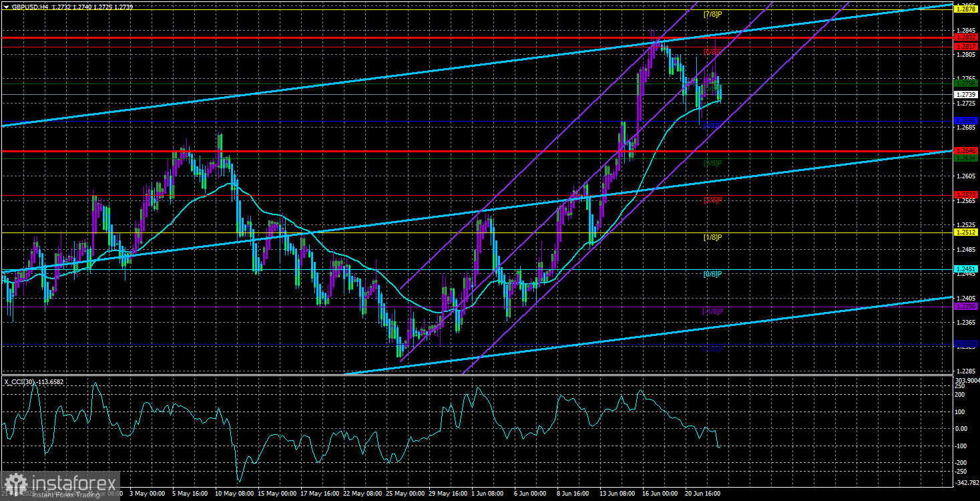Click the current price tag 1.2739
This screenshot has height=501, width=980.
click(966, 95)
